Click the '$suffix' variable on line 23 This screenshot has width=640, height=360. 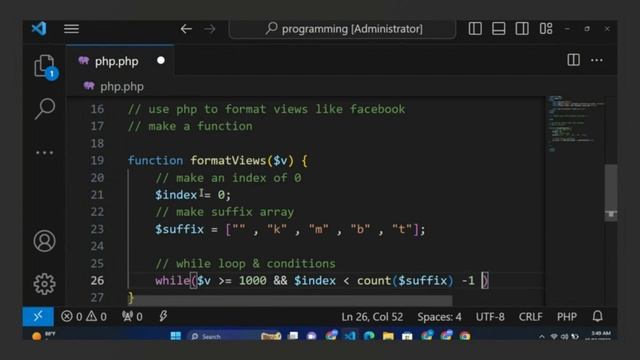click(x=179, y=229)
